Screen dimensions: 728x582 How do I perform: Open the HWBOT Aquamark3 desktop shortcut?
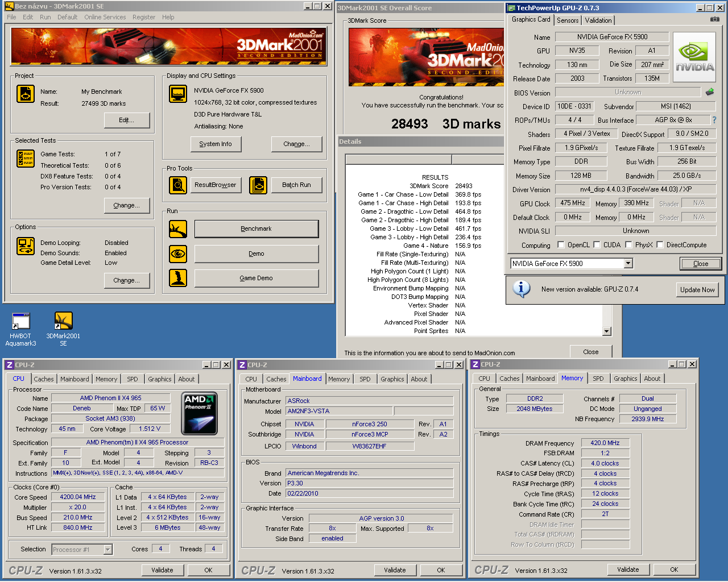click(x=21, y=329)
